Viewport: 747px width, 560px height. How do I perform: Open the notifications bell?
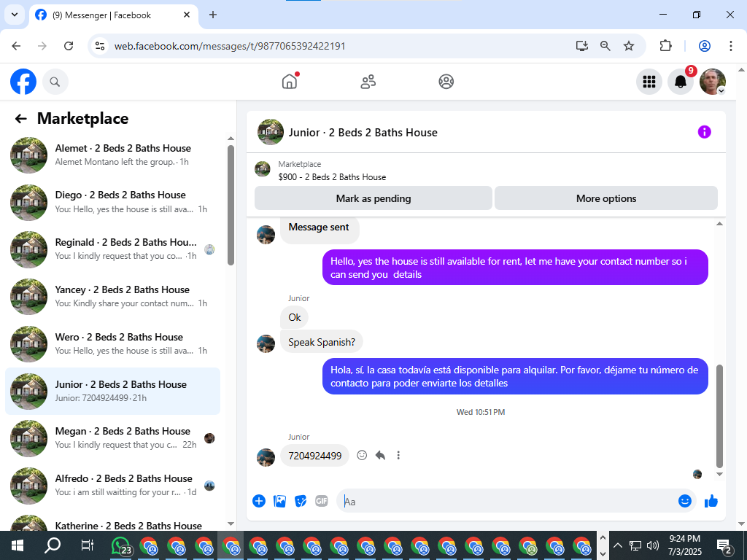pos(681,82)
